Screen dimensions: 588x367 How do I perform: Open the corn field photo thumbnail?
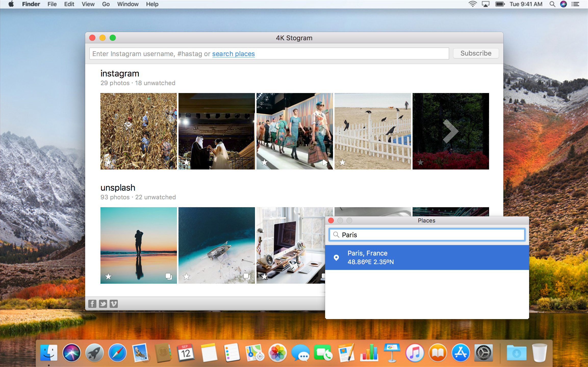pos(138,131)
